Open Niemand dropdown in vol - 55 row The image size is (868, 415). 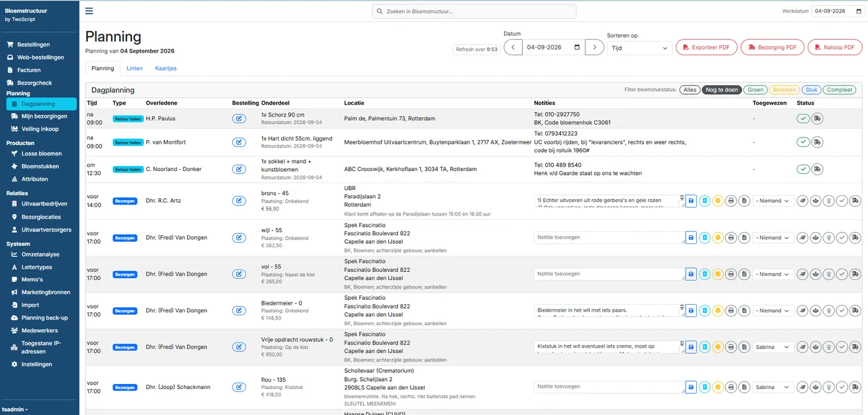773,274
